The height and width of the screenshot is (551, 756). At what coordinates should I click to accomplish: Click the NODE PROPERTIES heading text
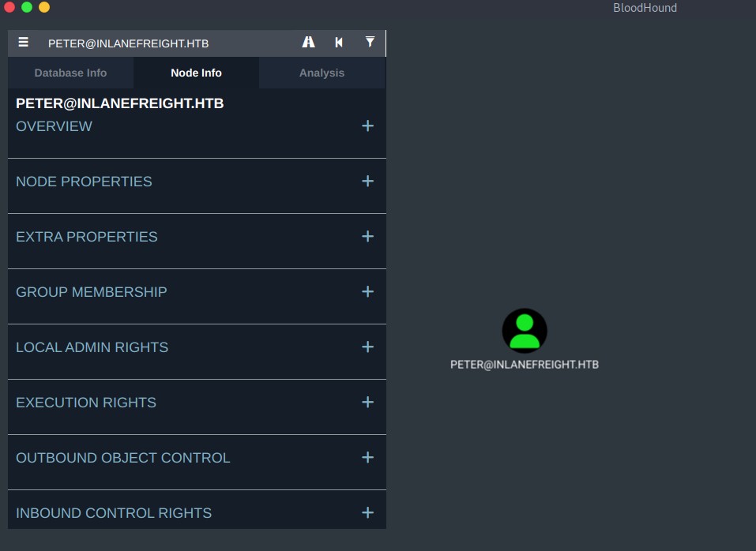[x=84, y=182]
